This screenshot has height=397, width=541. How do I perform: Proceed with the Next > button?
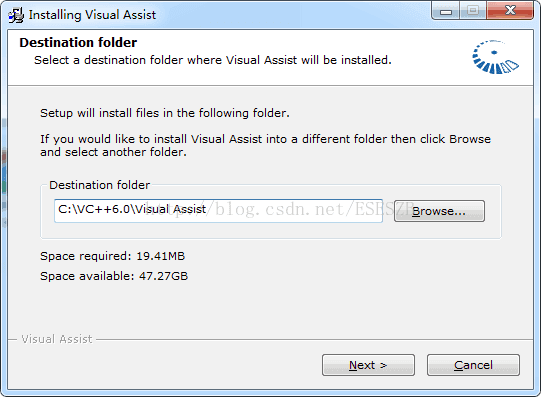pos(368,365)
